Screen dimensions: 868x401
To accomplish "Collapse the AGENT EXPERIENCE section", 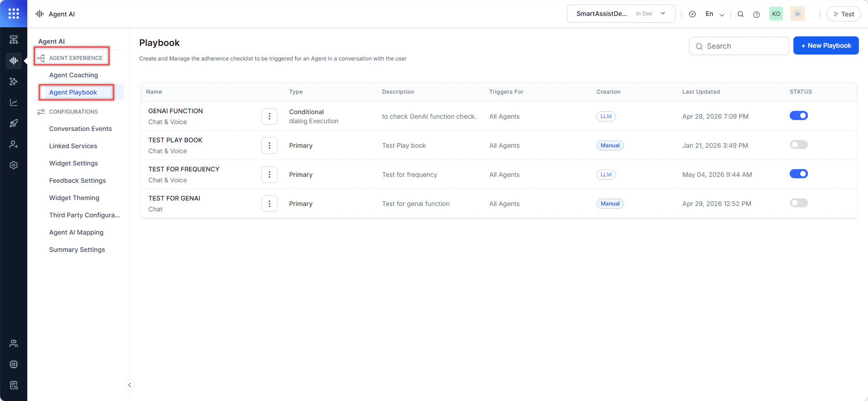I will 71,58.
